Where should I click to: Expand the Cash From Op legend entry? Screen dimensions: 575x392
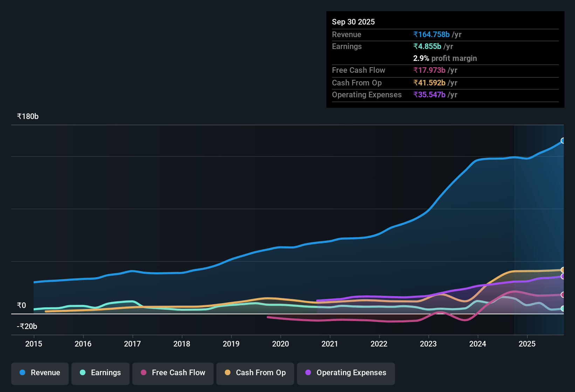(255, 373)
